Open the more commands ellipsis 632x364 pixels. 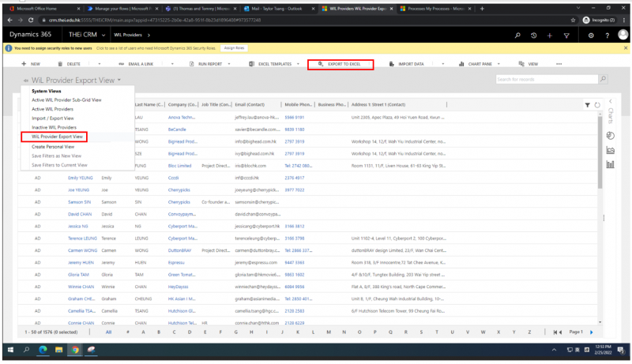(x=559, y=64)
